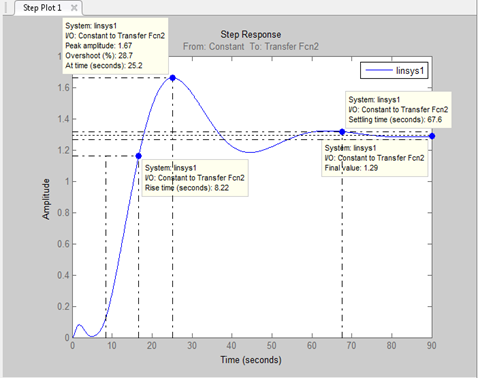Click the Time (seconds) axis label
Screen dimensions: 478x378
tap(251, 360)
